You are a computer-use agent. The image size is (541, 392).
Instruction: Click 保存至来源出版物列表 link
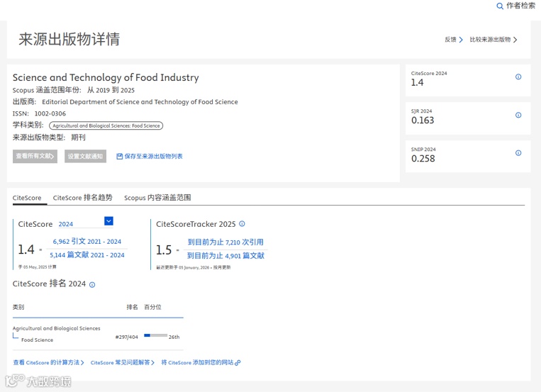coord(153,157)
